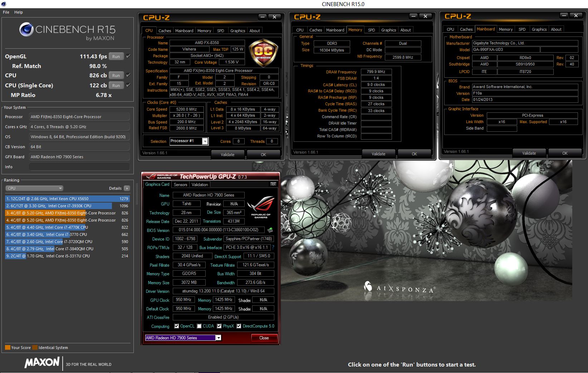Click the '5200.0 MHz' Core Speed value
This screenshot has width=588, height=373.
[x=187, y=109]
